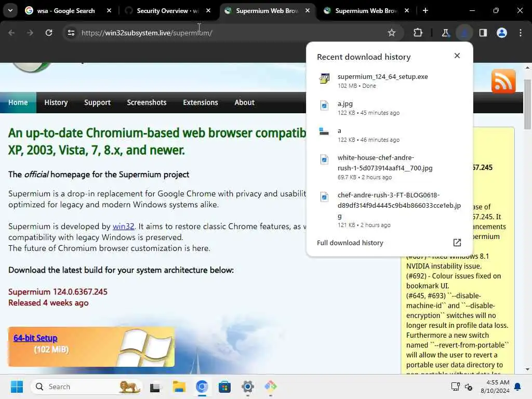Open the About menu item
Screen dimensions: 532x399
click(244, 102)
